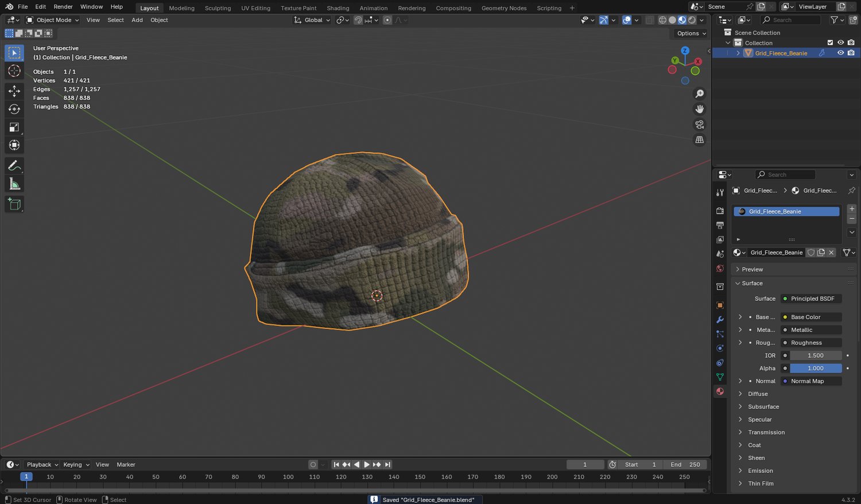Open the Modifiers wrench properties tab
Viewport: 861px width, 504px height.
[720, 320]
